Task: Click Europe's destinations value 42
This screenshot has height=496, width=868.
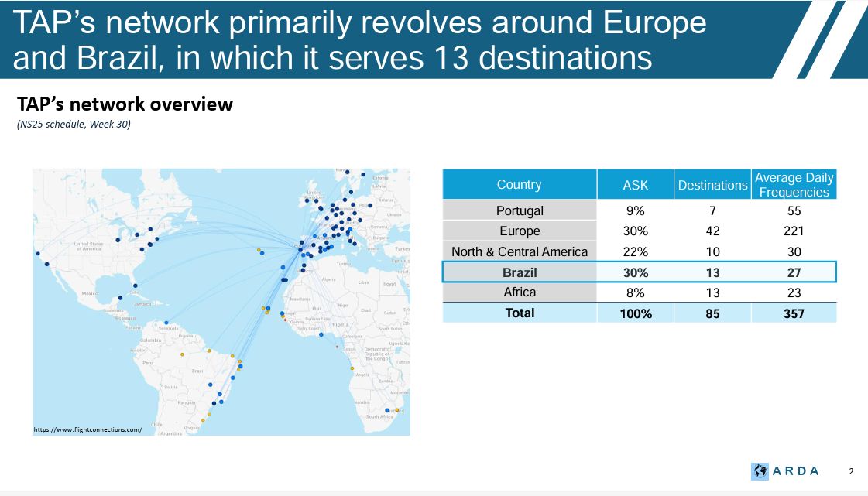Action: coord(712,231)
